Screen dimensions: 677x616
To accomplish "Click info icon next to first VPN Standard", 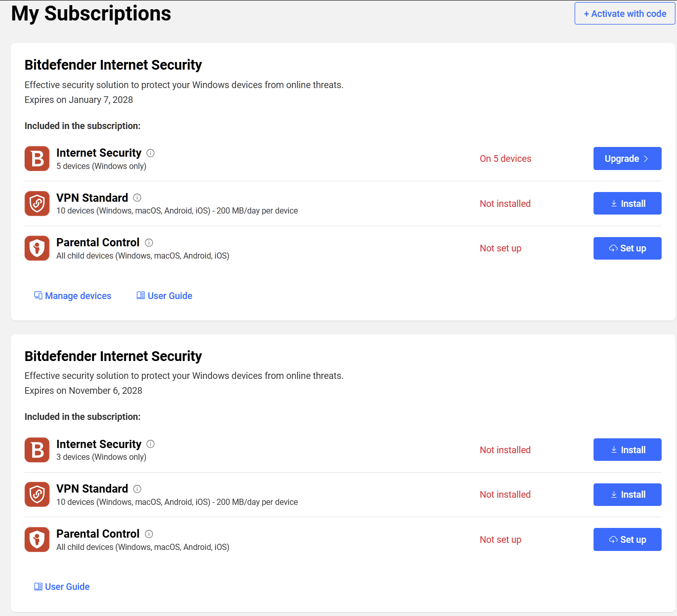I will (137, 198).
